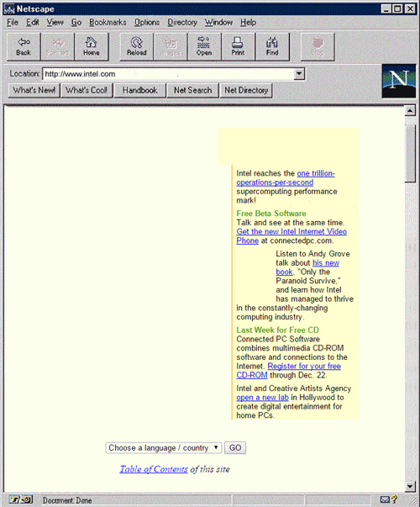Click the 'Free Beta Software' heading
Image resolution: width=420 pixels, height=507 pixels.
tap(271, 214)
